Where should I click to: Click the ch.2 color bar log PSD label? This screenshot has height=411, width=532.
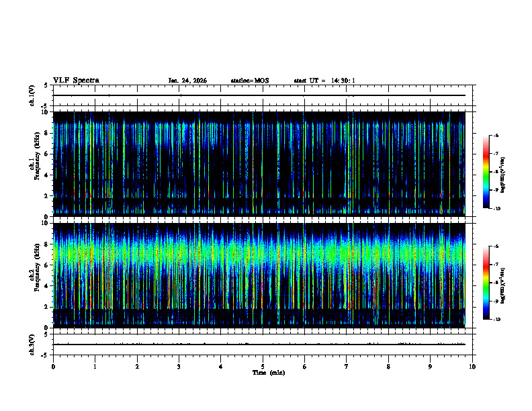(504, 285)
